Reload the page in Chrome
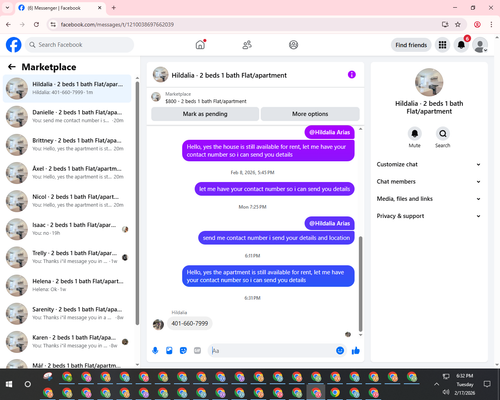The height and width of the screenshot is (400, 500). 36,24
